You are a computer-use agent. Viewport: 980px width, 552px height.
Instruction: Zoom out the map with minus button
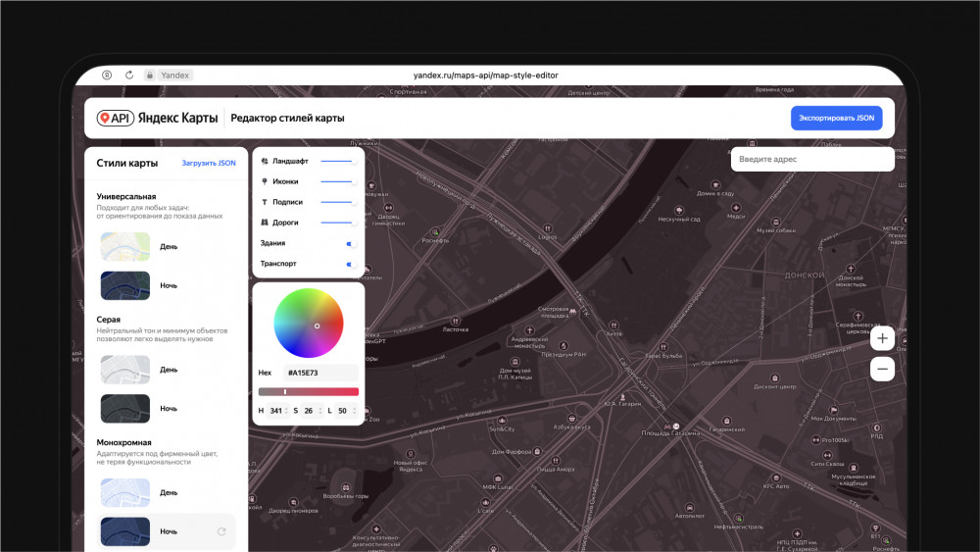click(883, 370)
